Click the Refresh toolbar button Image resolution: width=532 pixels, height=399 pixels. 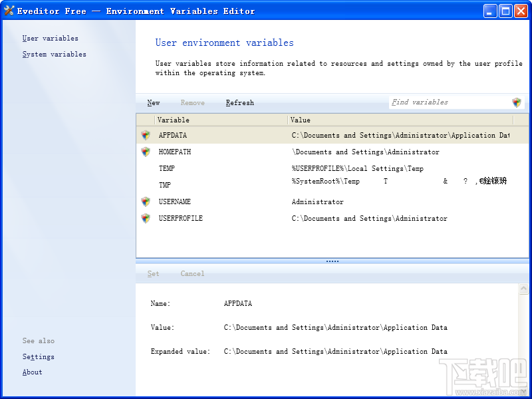pyautogui.click(x=240, y=103)
